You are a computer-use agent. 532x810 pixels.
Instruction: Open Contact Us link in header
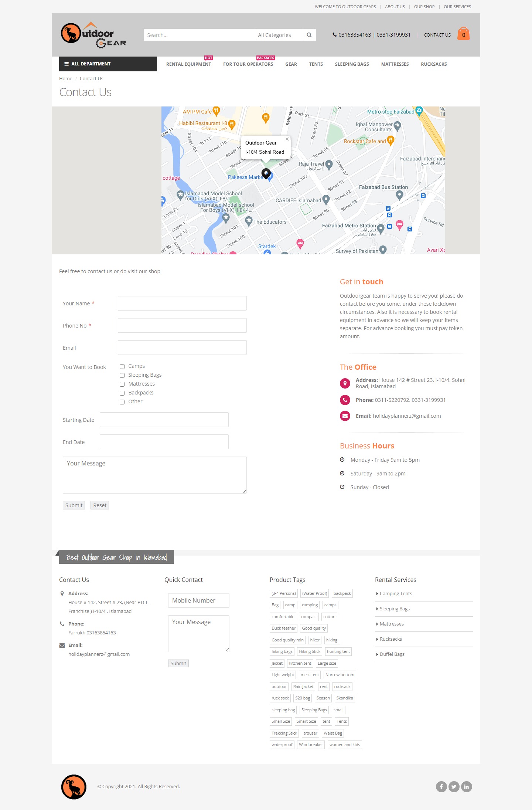click(x=437, y=35)
